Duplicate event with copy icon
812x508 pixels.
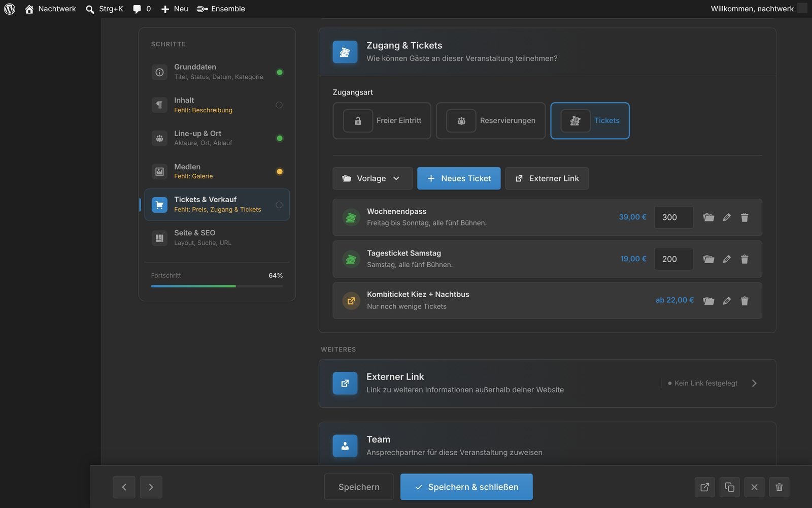click(x=729, y=487)
